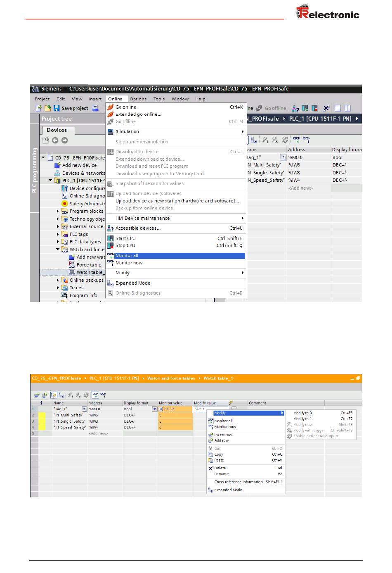
Task: Expand the Online backups node
Action: tap(58, 280)
